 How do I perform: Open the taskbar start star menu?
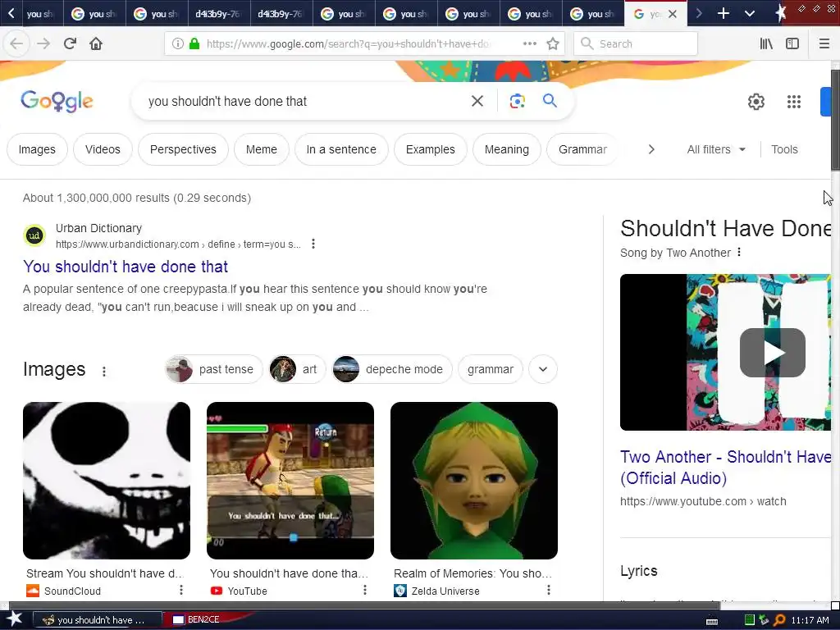coord(15,619)
